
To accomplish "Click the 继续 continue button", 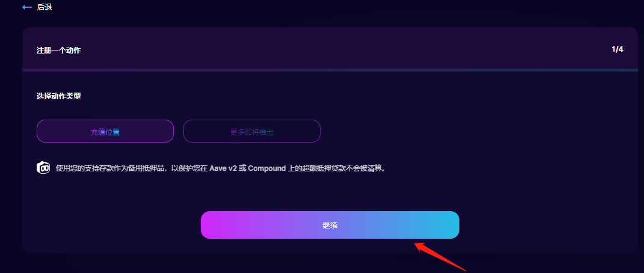I will tap(330, 225).
